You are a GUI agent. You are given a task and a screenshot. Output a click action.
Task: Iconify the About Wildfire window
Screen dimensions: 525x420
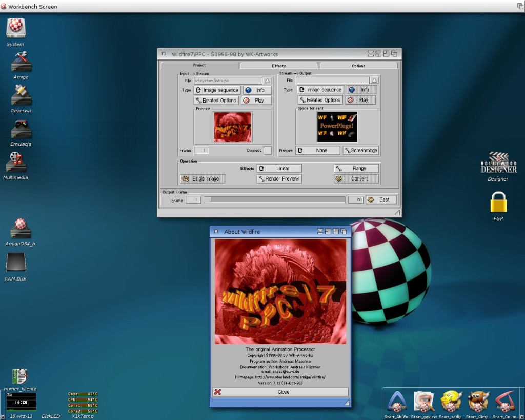[320, 231]
